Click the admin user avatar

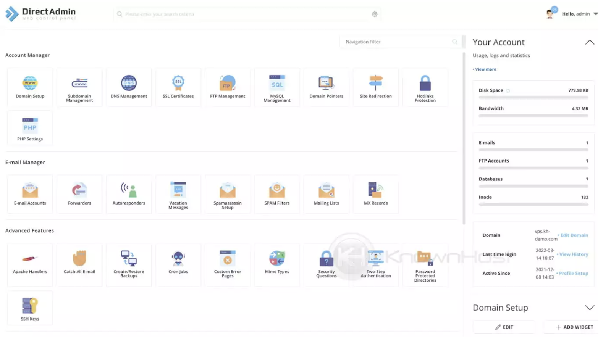(x=551, y=13)
